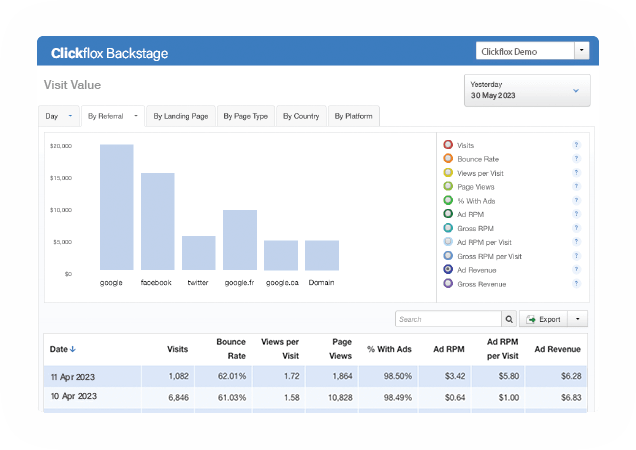Click the search magnifier icon
Image resolution: width=636 pixels, height=450 pixels.
pyautogui.click(x=509, y=319)
